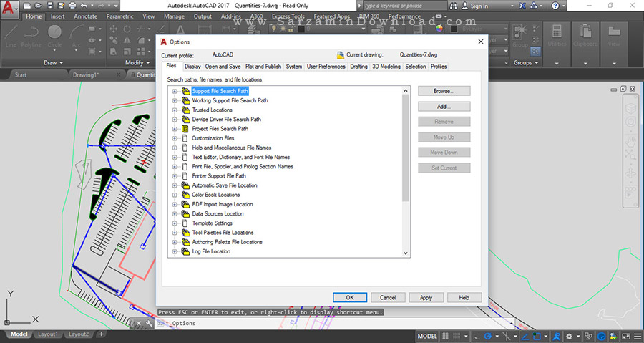Click the layer color black swatch in ribbon

[301, 29]
